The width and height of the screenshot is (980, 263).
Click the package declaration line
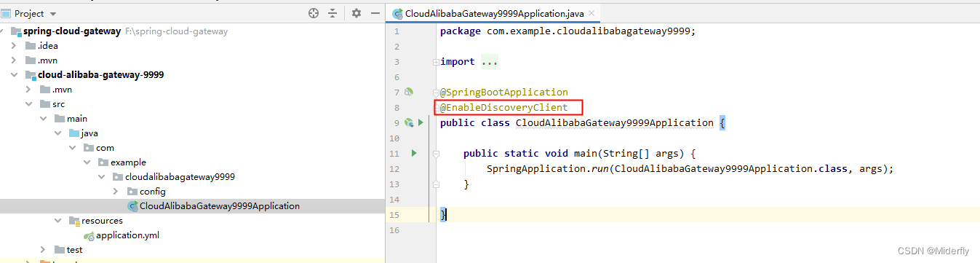click(568, 31)
